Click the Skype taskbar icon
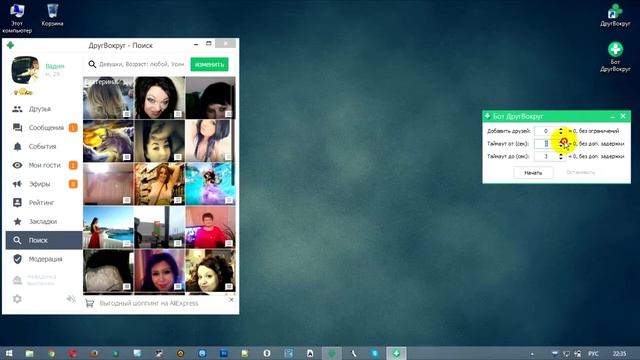The height and width of the screenshot is (360, 640). (x=374, y=353)
